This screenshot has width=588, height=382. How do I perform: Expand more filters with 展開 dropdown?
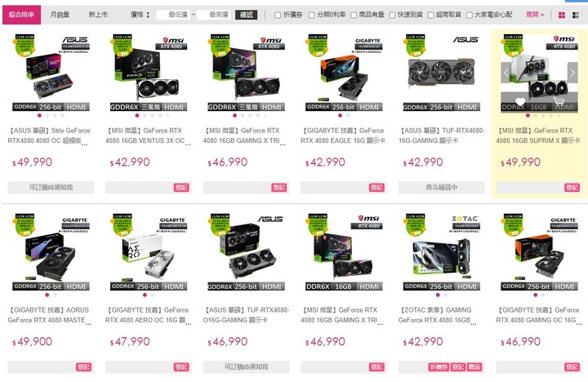(535, 15)
